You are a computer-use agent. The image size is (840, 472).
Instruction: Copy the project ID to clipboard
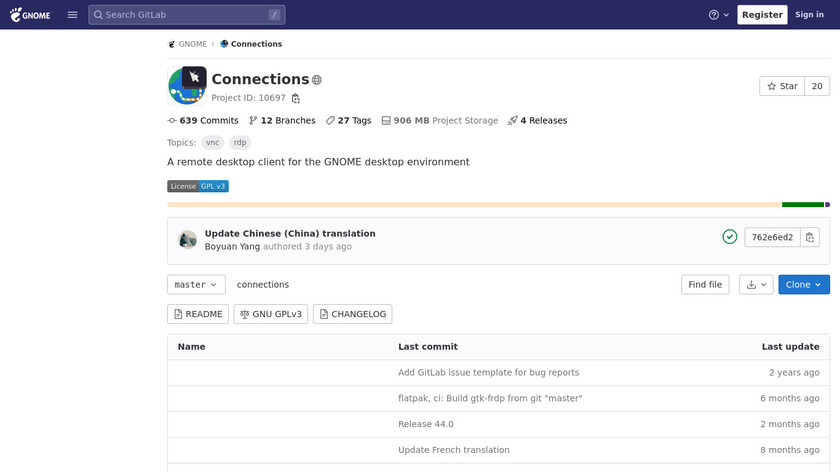pyautogui.click(x=296, y=99)
